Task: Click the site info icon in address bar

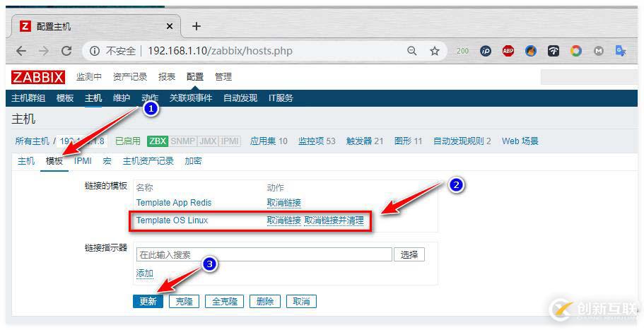Action: pos(95,51)
